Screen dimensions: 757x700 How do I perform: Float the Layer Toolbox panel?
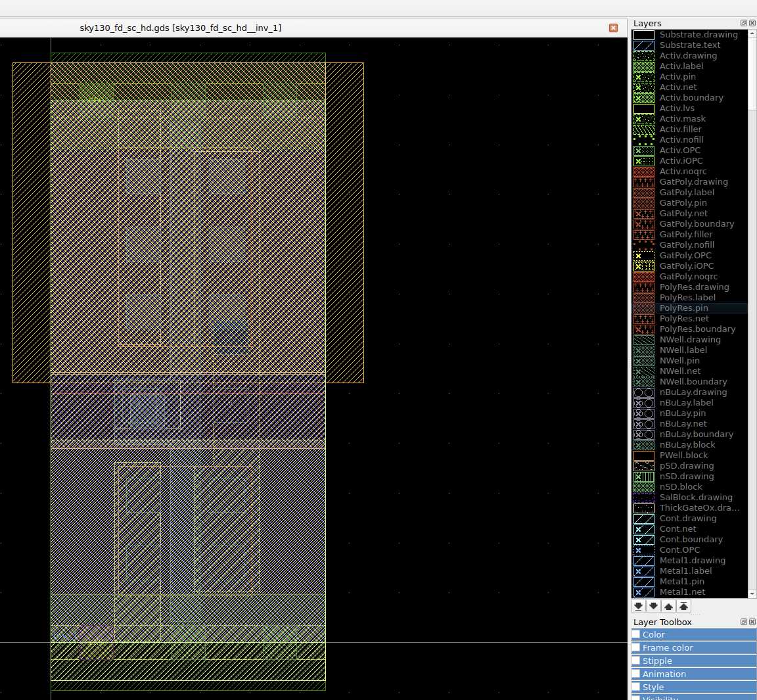tap(744, 622)
